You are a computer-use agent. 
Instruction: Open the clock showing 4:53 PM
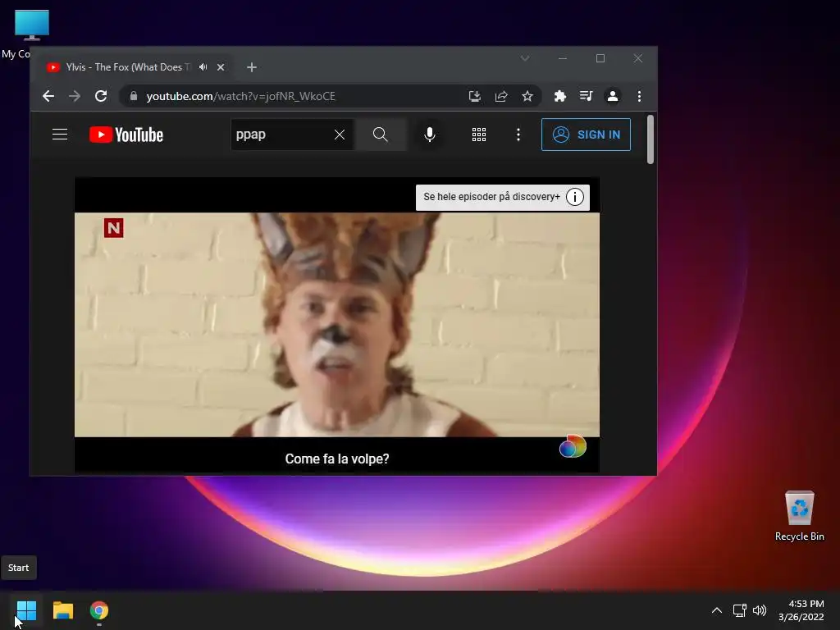point(801,610)
